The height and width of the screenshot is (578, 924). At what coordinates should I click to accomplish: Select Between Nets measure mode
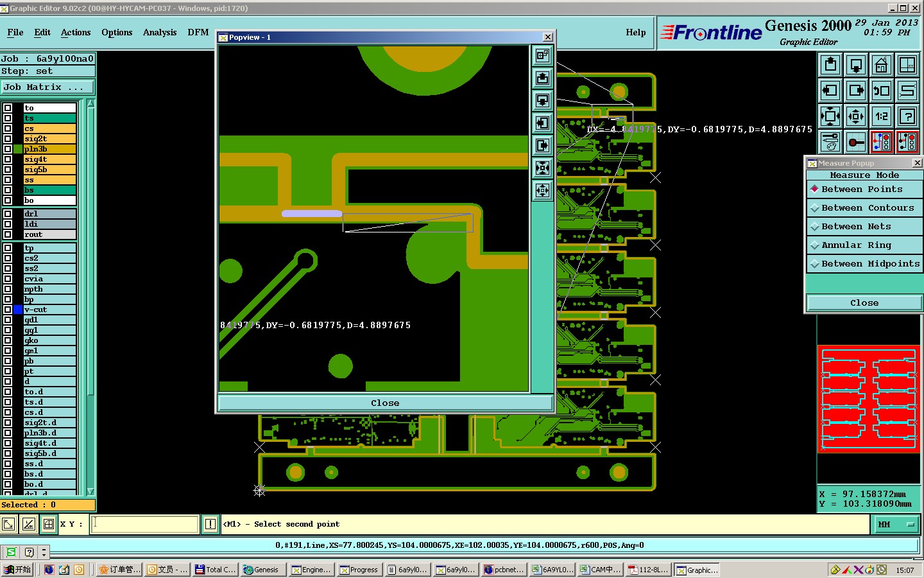click(x=864, y=227)
